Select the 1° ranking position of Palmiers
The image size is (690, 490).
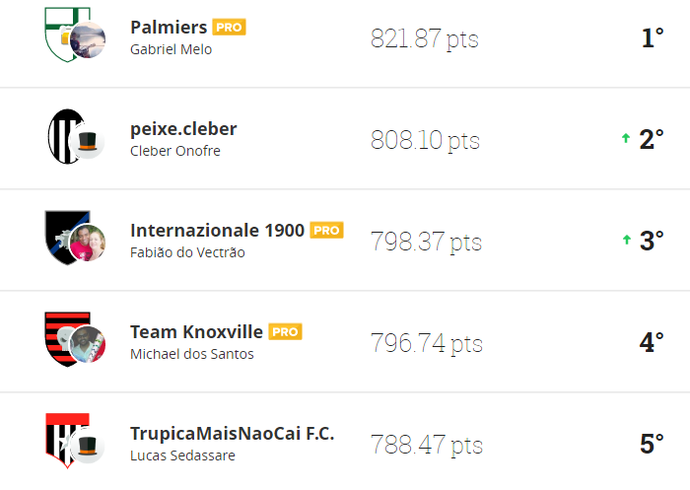653,38
